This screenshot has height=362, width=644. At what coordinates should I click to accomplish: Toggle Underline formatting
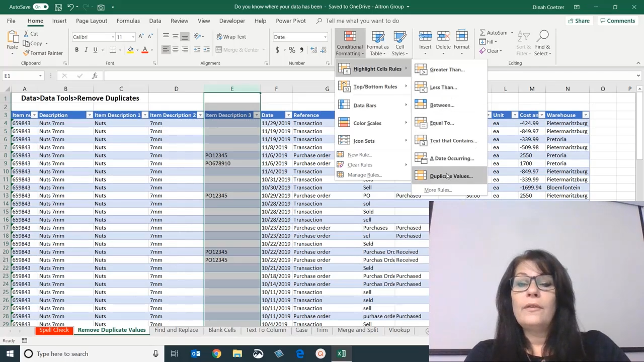pyautogui.click(x=95, y=50)
